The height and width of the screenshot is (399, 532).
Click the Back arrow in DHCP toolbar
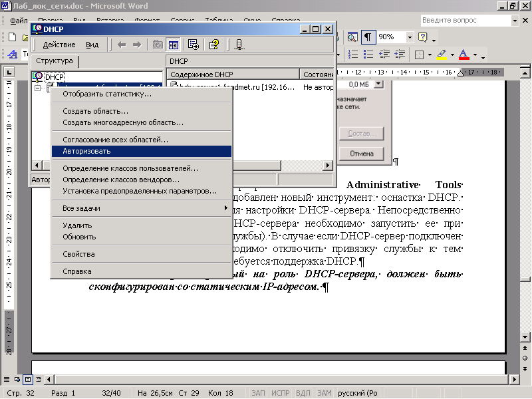(122, 45)
